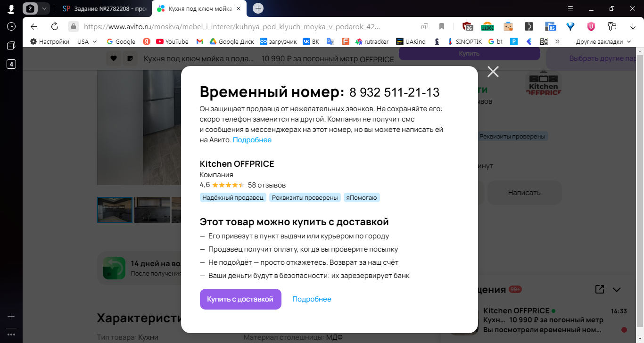Open 'YouTube' bookmark
This screenshot has width=644, height=343.
pyautogui.click(x=173, y=41)
